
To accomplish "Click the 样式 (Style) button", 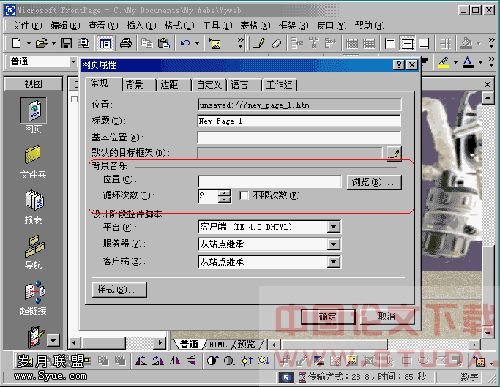I will pos(119,290).
